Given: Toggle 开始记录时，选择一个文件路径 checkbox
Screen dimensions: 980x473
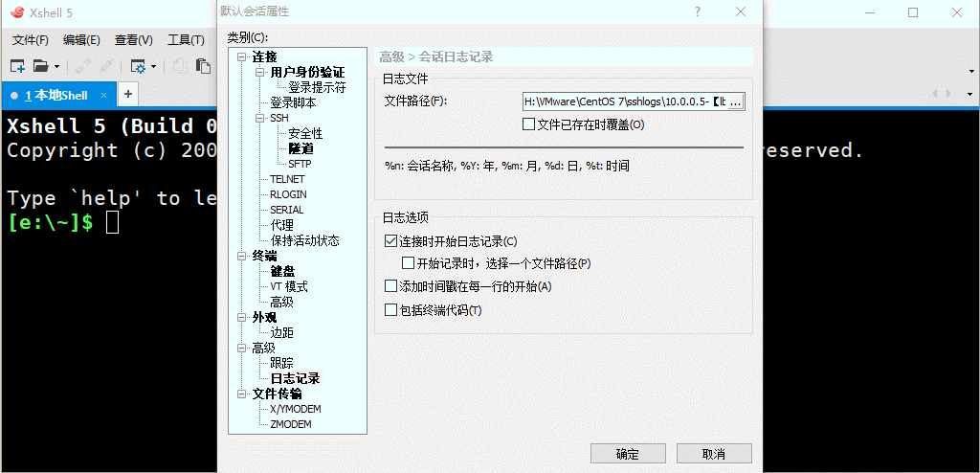Looking at the screenshot, I should [x=409, y=264].
